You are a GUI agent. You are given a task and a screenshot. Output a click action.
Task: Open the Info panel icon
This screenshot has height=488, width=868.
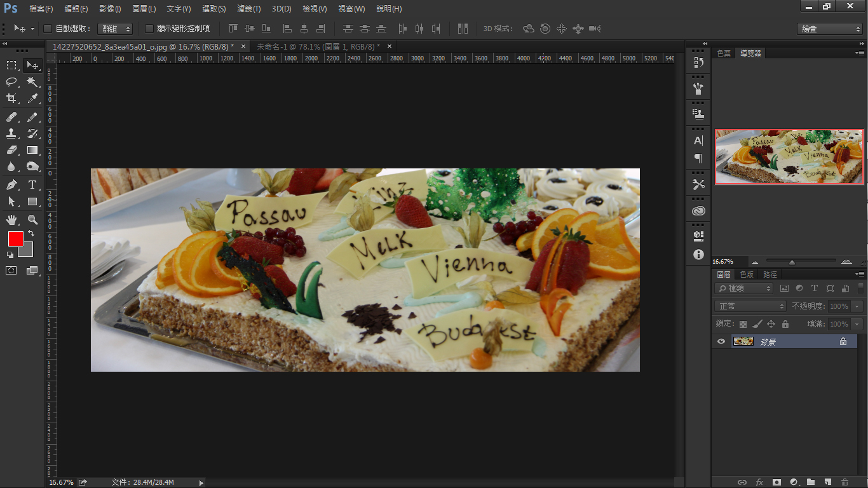(698, 254)
